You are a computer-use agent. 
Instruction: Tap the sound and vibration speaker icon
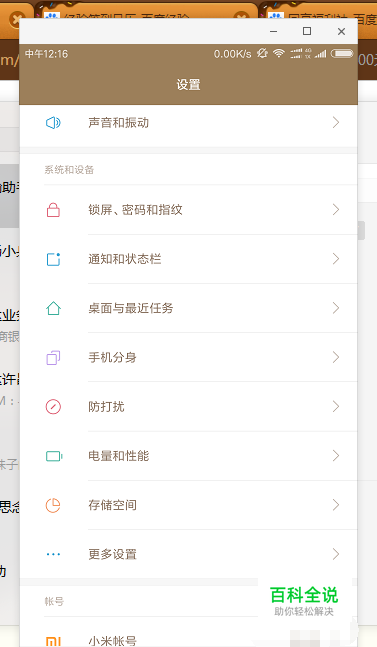53,123
